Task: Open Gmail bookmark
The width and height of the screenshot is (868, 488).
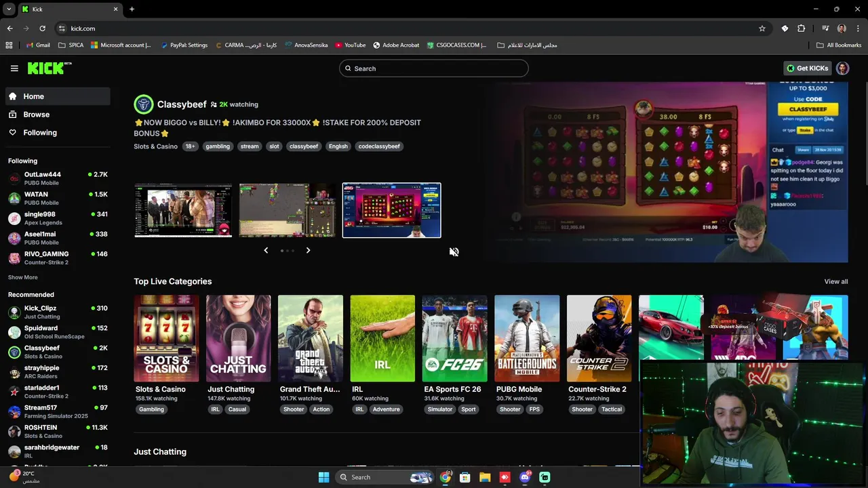Action: click(38, 45)
